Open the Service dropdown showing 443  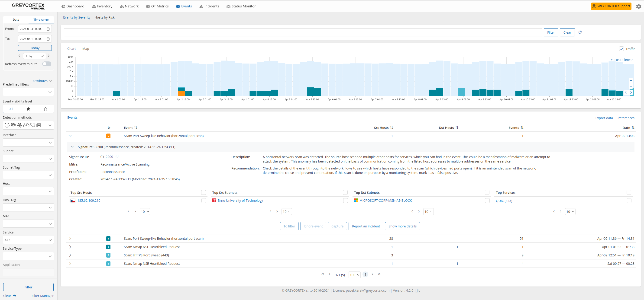pyautogui.click(x=28, y=240)
